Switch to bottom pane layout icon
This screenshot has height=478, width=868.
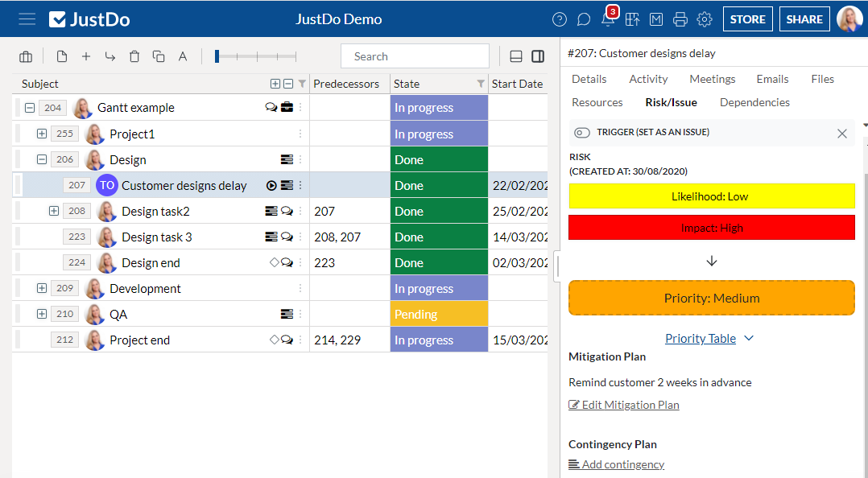(x=516, y=56)
